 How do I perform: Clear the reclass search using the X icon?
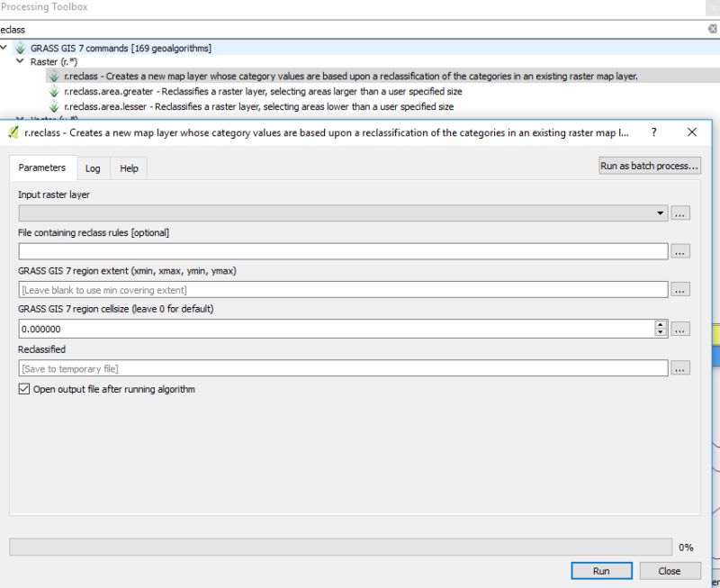click(x=710, y=28)
